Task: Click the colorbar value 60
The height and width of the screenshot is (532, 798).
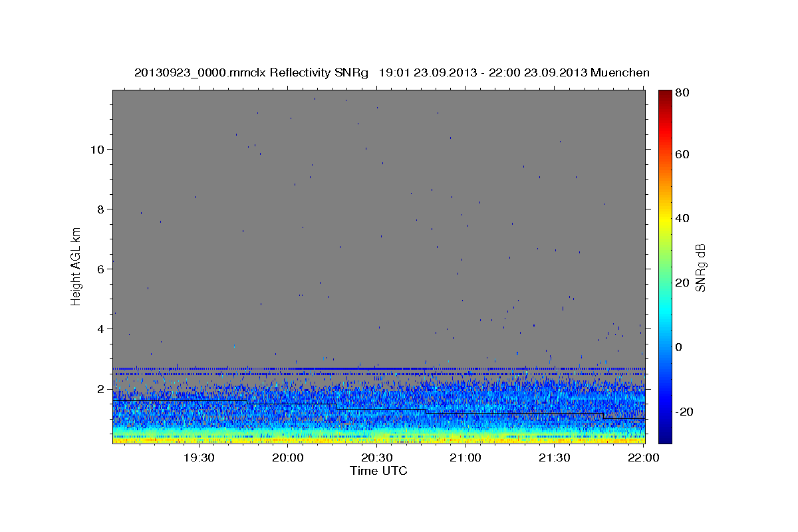Action: coord(683,154)
